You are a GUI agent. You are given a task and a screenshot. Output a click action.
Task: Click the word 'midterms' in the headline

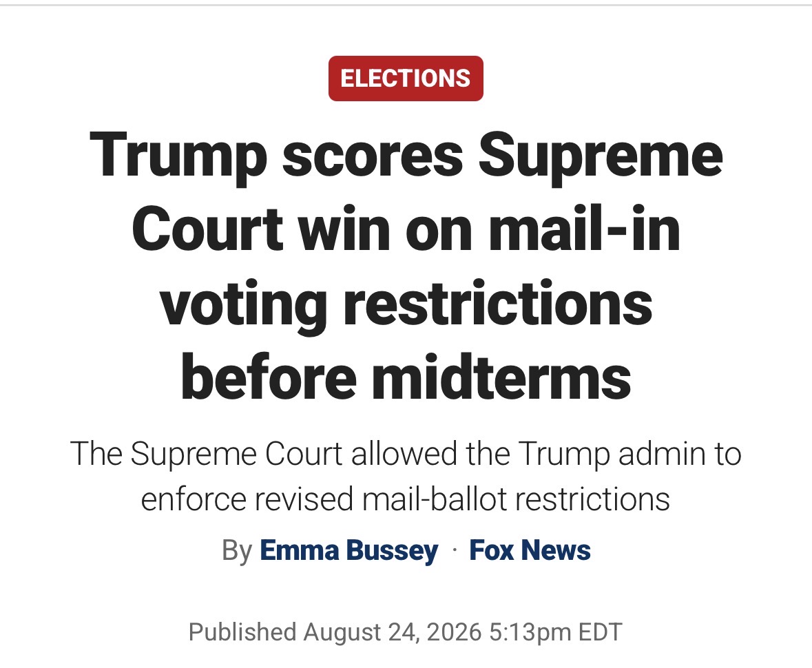tap(502, 377)
